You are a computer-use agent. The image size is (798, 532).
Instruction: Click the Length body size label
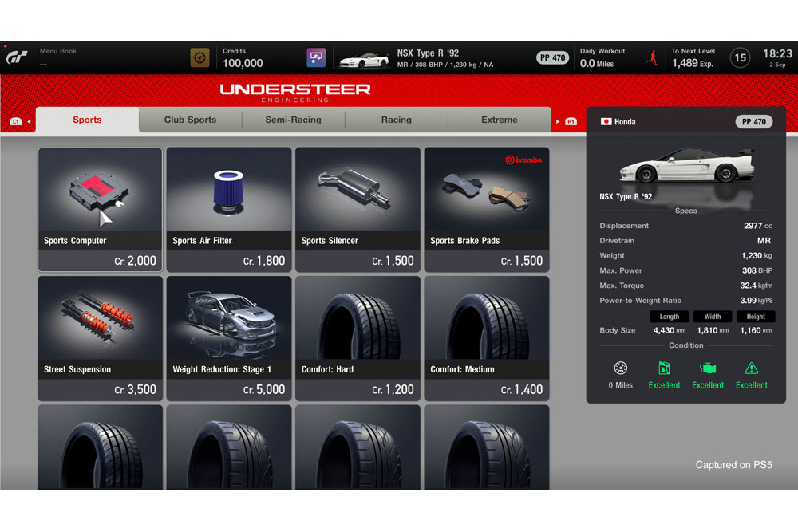(x=670, y=317)
